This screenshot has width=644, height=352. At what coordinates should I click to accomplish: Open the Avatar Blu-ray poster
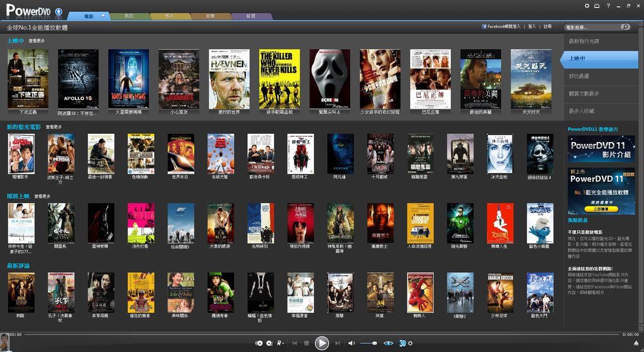click(340, 154)
